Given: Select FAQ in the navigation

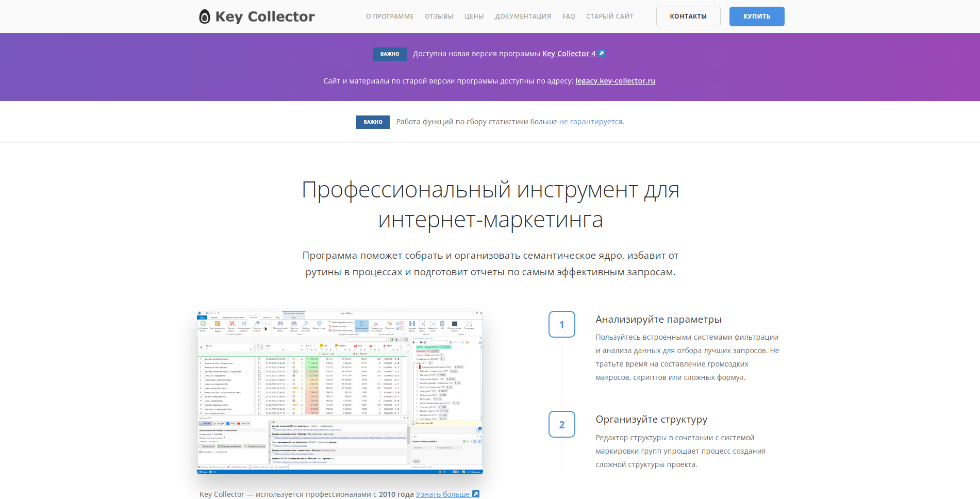Looking at the screenshot, I should [569, 16].
